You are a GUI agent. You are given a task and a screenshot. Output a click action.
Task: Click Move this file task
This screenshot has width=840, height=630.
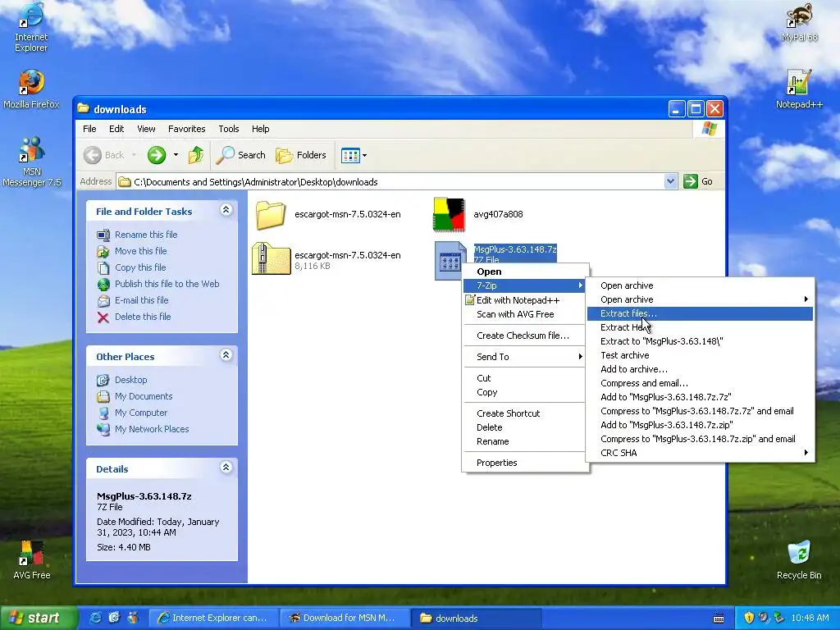click(x=140, y=251)
